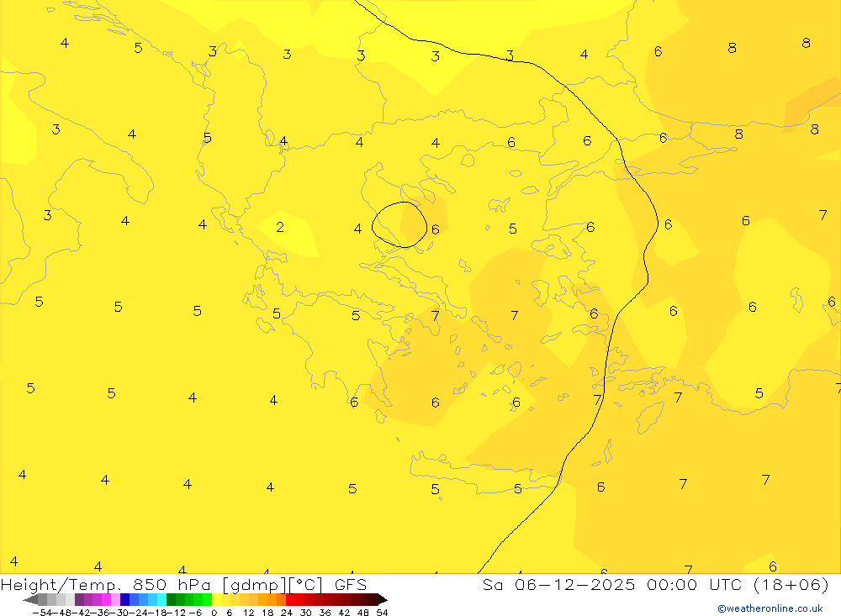The image size is (841, 616).
Task: Click the 6 beside the closed circular contour
Action: pos(436,229)
